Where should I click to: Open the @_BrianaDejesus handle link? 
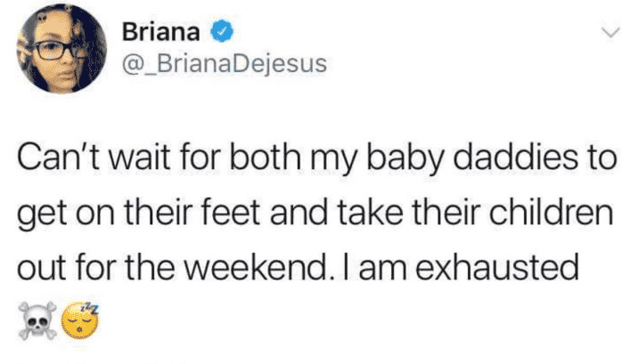pyautogui.click(x=225, y=64)
